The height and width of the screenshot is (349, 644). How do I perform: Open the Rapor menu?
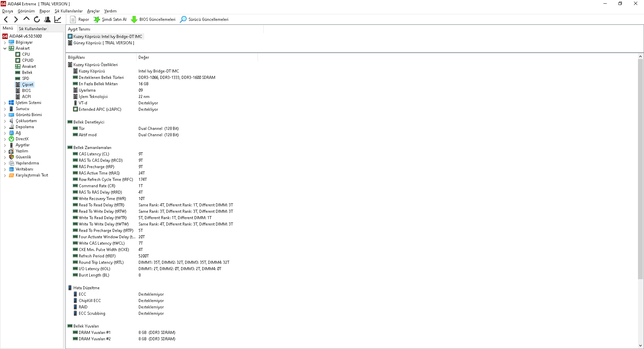[45, 11]
